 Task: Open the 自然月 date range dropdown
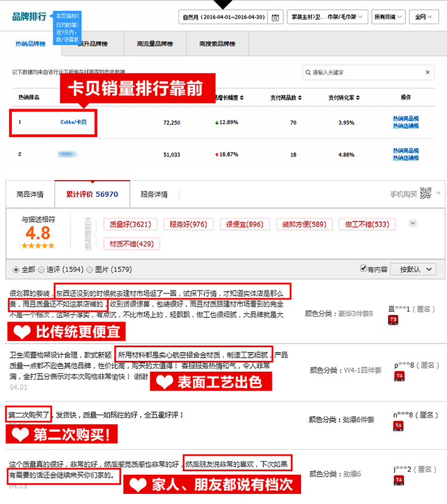point(223,17)
